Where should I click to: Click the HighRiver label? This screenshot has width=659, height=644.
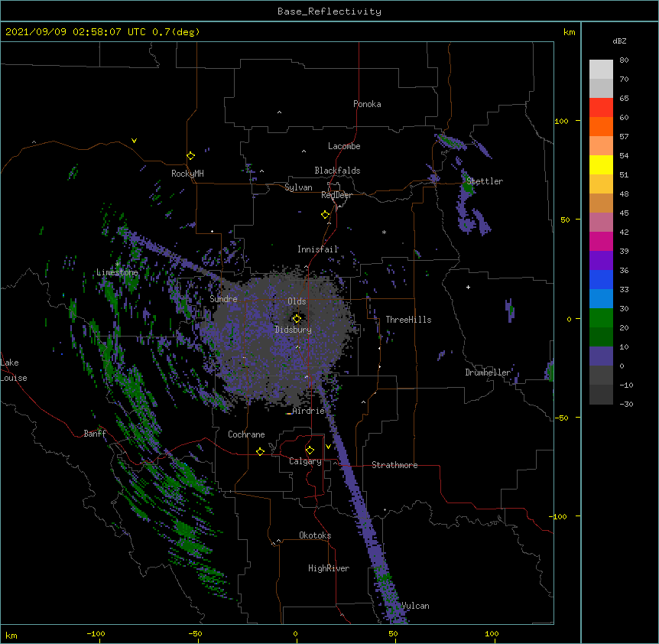[329, 568]
